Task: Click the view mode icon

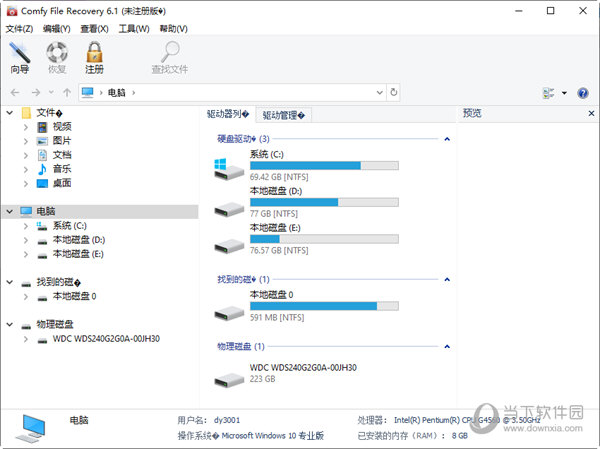Action: pyautogui.click(x=548, y=93)
